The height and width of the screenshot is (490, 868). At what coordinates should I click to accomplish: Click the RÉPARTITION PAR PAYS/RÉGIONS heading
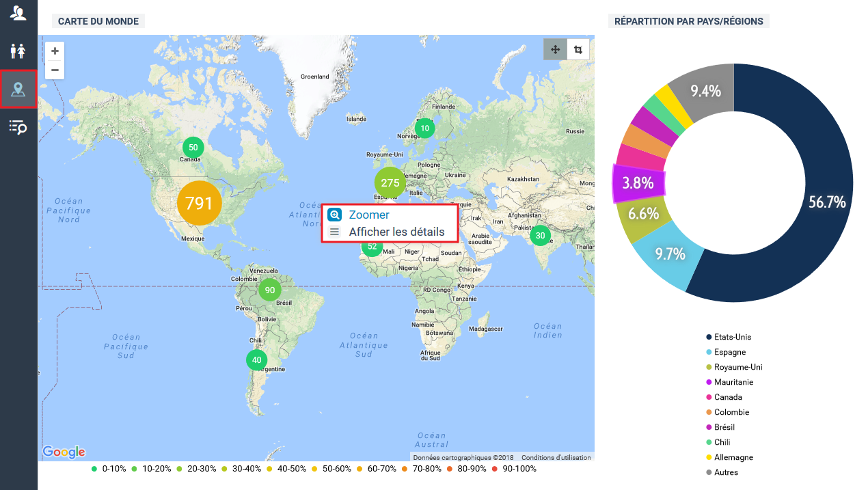coord(689,21)
